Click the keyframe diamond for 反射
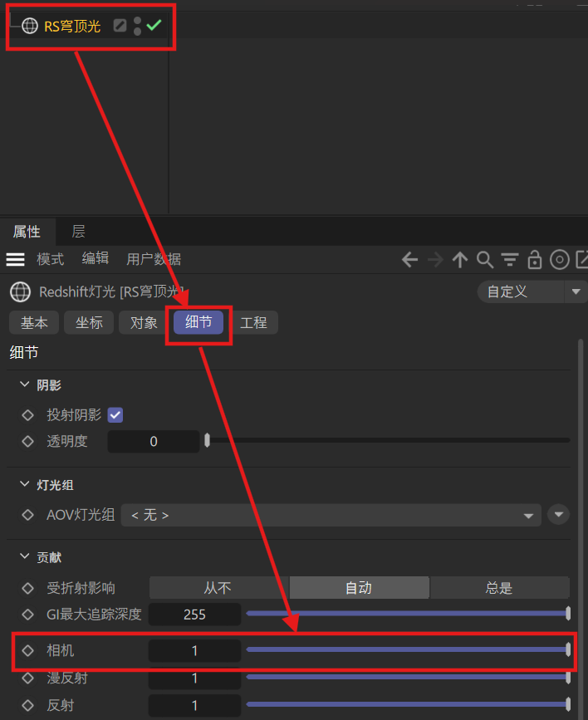Screen dimensions: 588x720 (x=27, y=705)
